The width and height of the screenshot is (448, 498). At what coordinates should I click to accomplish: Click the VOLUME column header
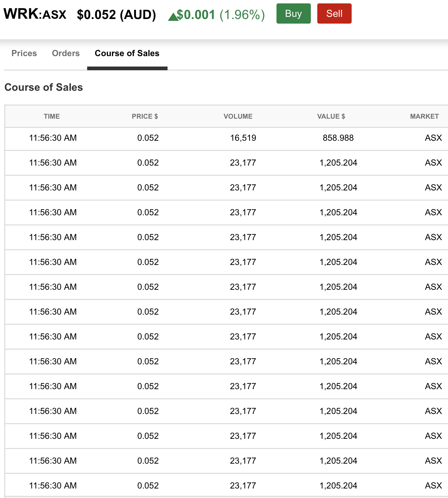coord(238,117)
